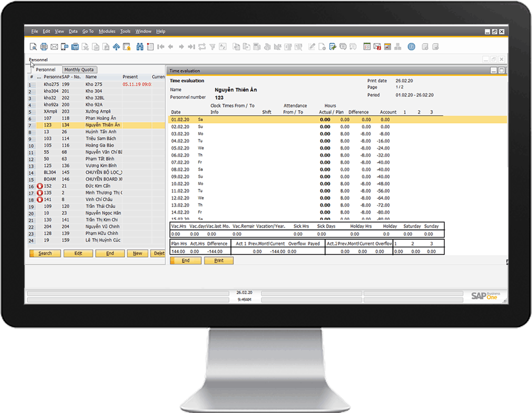Click the Delete button
Viewport: 532px width, 413px height.
click(x=158, y=253)
